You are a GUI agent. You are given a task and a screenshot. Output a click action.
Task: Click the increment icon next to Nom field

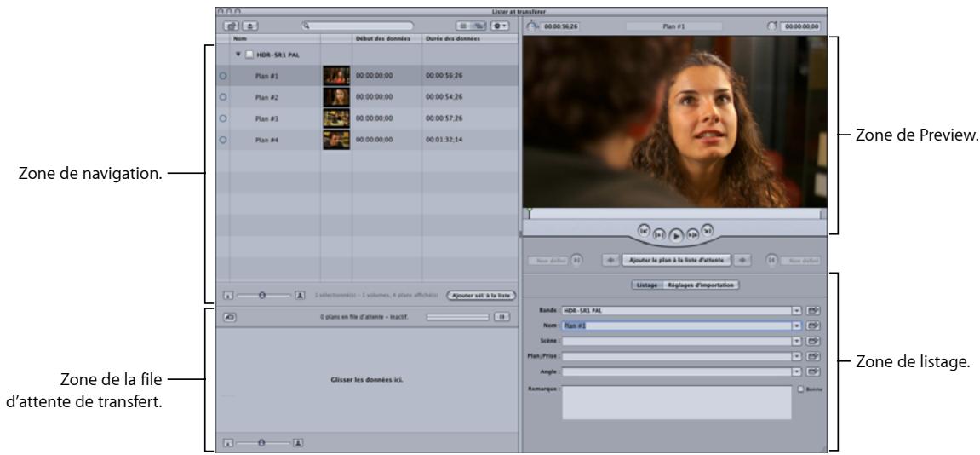click(812, 325)
